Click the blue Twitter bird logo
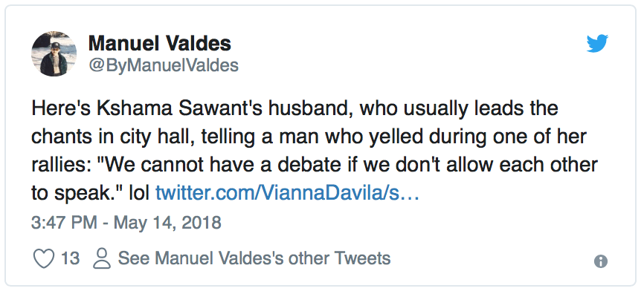Viewport: 644px width, 294px height. [597, 44]
